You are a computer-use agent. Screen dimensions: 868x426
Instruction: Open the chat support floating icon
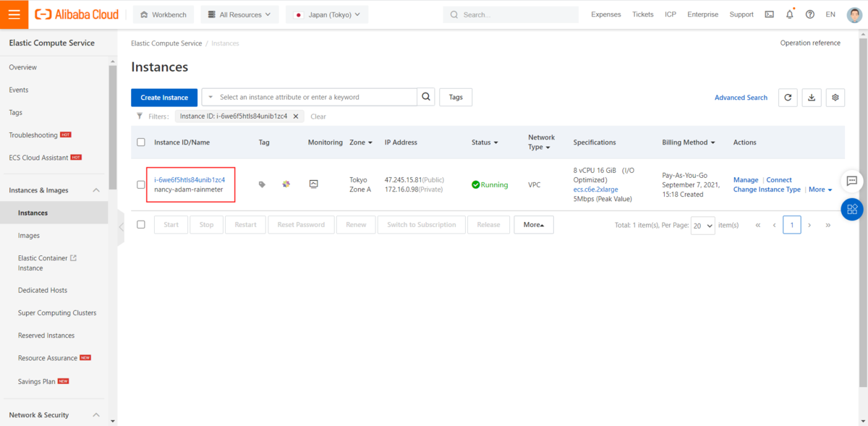(x=852, y=181)
